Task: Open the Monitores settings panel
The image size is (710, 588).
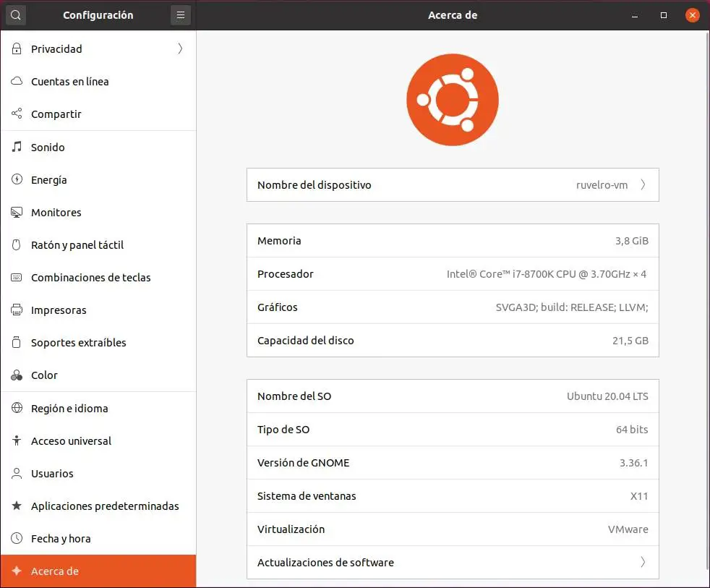Action: pos(56,213)
